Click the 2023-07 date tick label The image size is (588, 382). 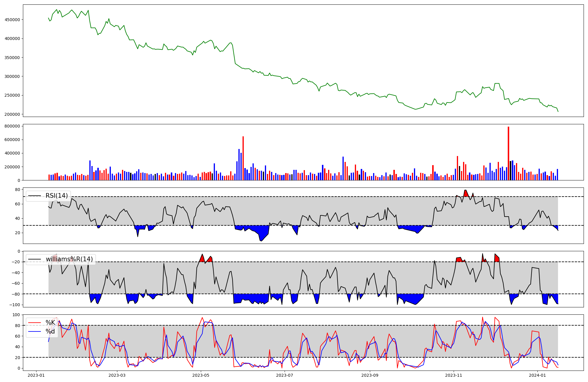click(285, 375)
